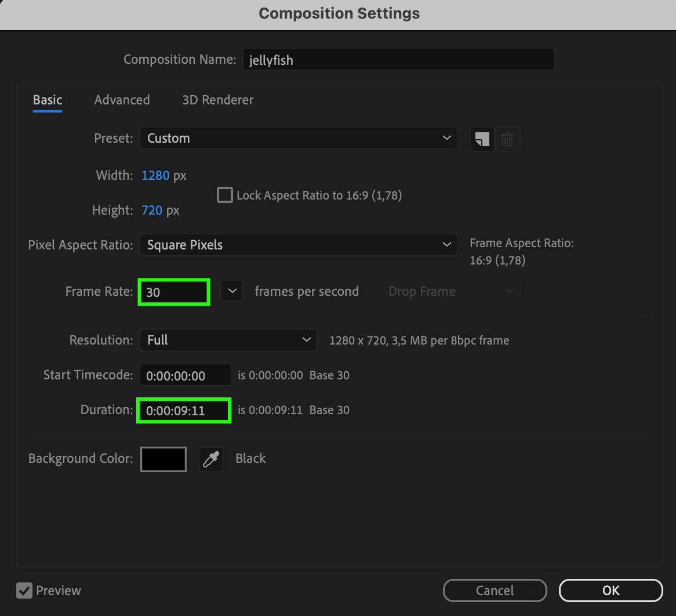Screen dimensions: 676x616
Task: Pick background color with the eyedropper
Action: [x=211, y=459]
